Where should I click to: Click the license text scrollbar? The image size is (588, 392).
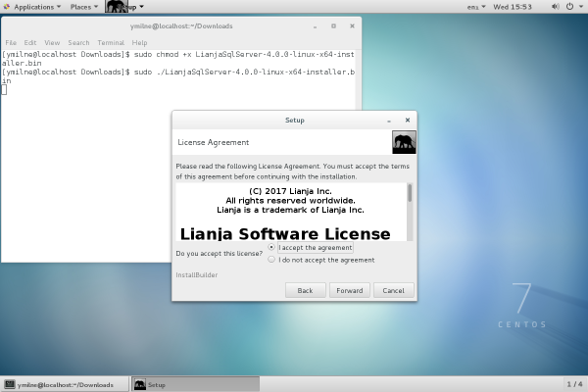coord(410,193)
